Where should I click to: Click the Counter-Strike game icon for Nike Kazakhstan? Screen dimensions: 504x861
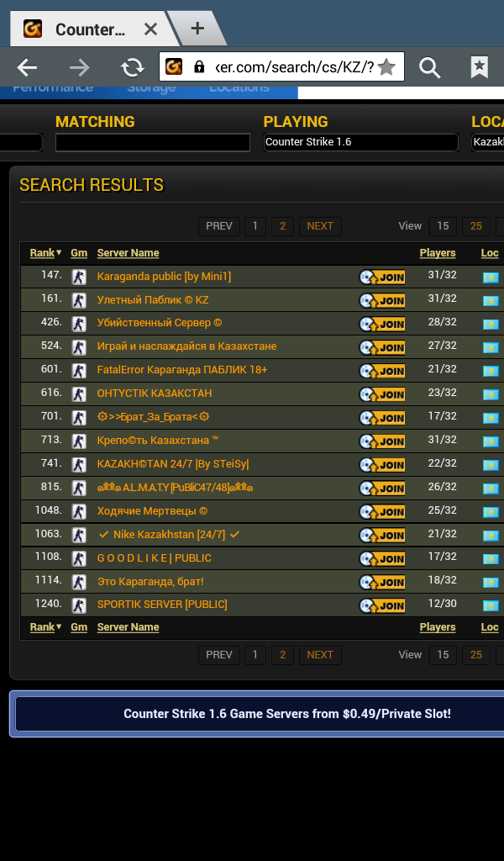(79, 535)
